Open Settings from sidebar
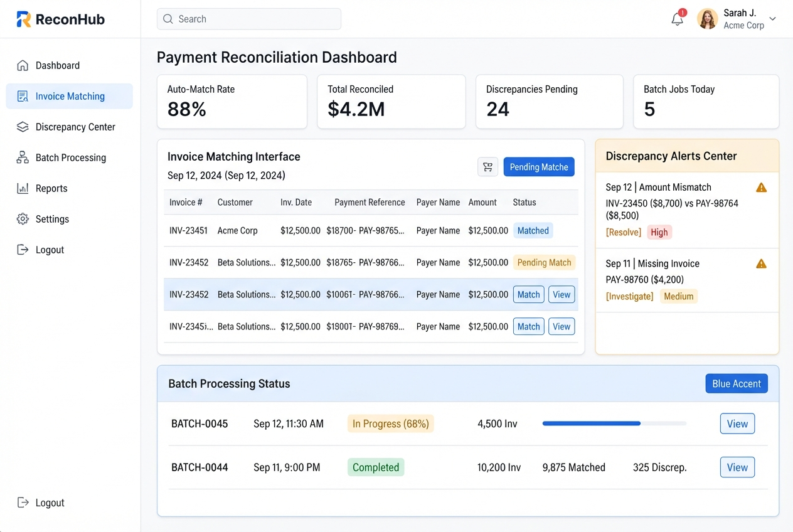 pyautogui.click(x=69, y=219)
